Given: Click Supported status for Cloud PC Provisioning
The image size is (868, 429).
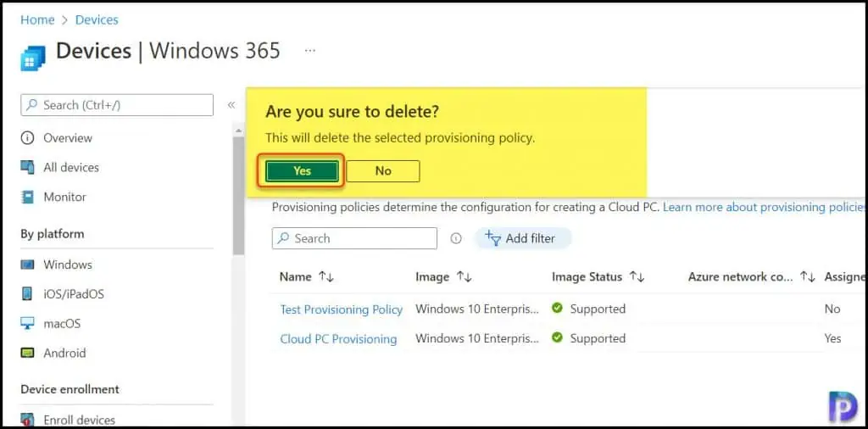Looking at the screenshot, I should point(598,338).
